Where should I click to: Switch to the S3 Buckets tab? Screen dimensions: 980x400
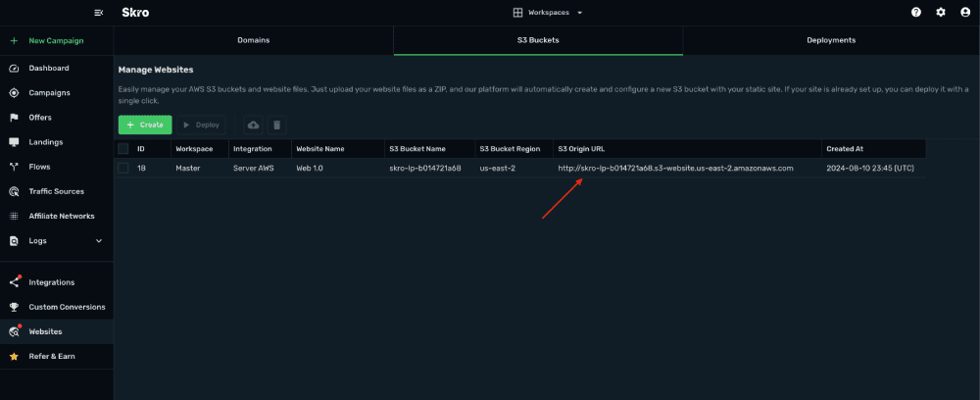[538, 40]
